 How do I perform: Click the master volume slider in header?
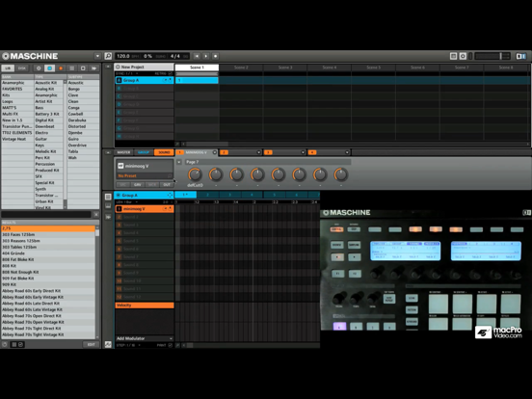[x=492, y=56]
